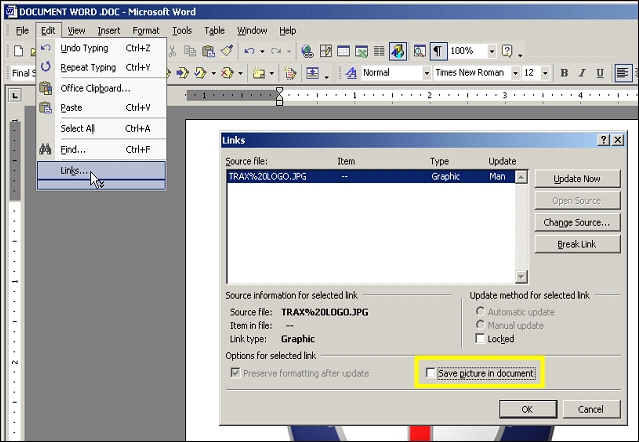Check Save picture in document

(430, 373)
